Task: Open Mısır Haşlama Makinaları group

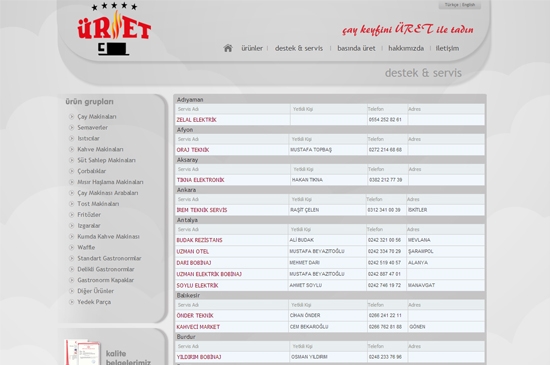Action: coord(110,182)
